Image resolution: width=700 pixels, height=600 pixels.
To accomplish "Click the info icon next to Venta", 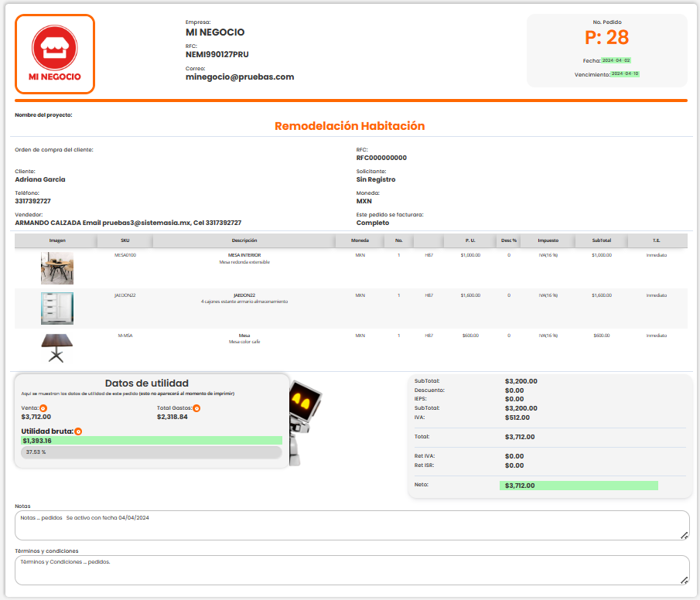I will pos(43,407).
